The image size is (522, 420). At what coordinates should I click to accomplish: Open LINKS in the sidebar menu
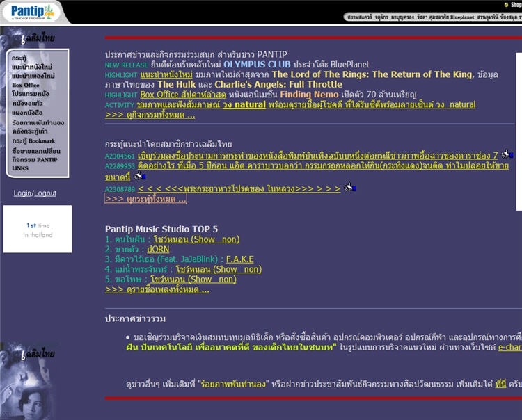click(20, 168)
